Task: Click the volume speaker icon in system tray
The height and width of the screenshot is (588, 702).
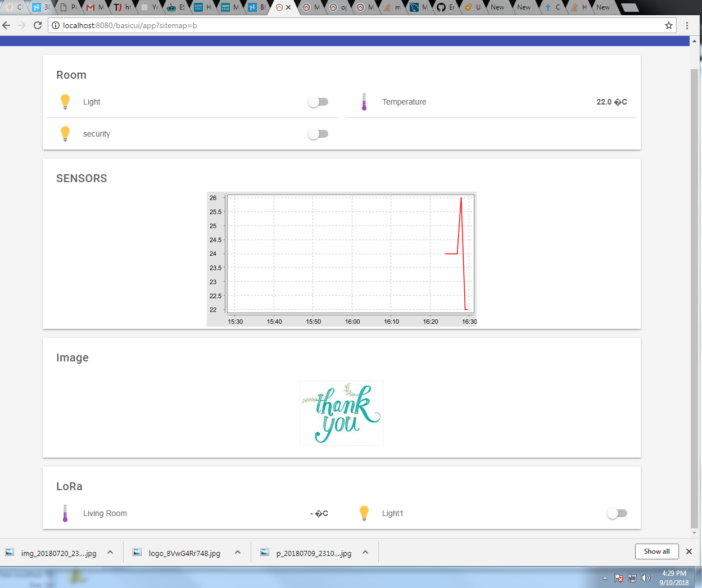Action: point(646,578)
